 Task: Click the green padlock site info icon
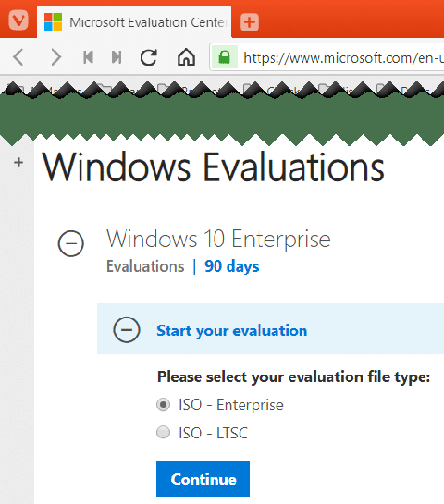point(225,57)
